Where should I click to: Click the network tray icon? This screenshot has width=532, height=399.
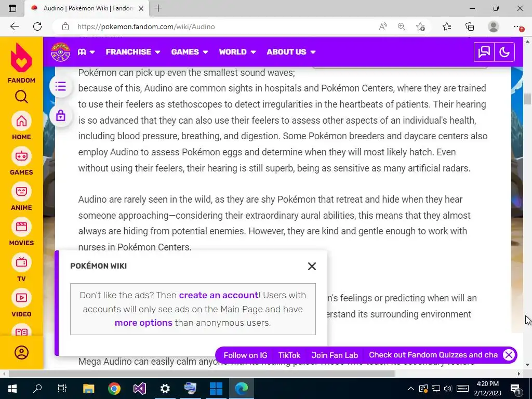pos(436,389)
